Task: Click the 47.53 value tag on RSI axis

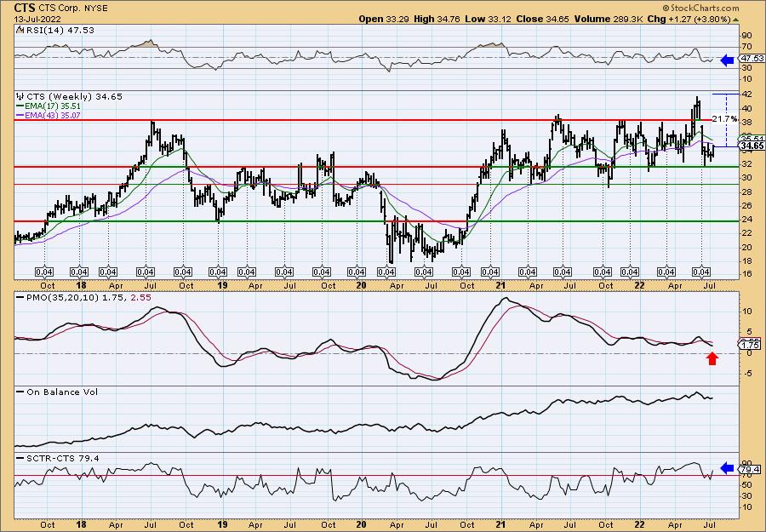Action: [751, 58]
